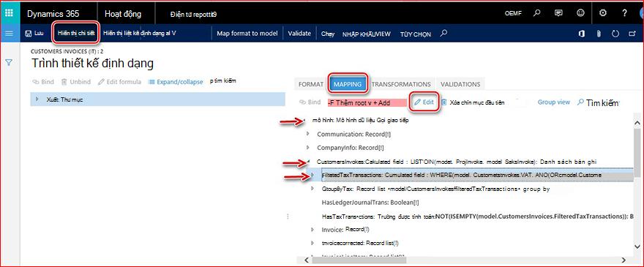Open the hamburger navigation menu

(9, 33)
